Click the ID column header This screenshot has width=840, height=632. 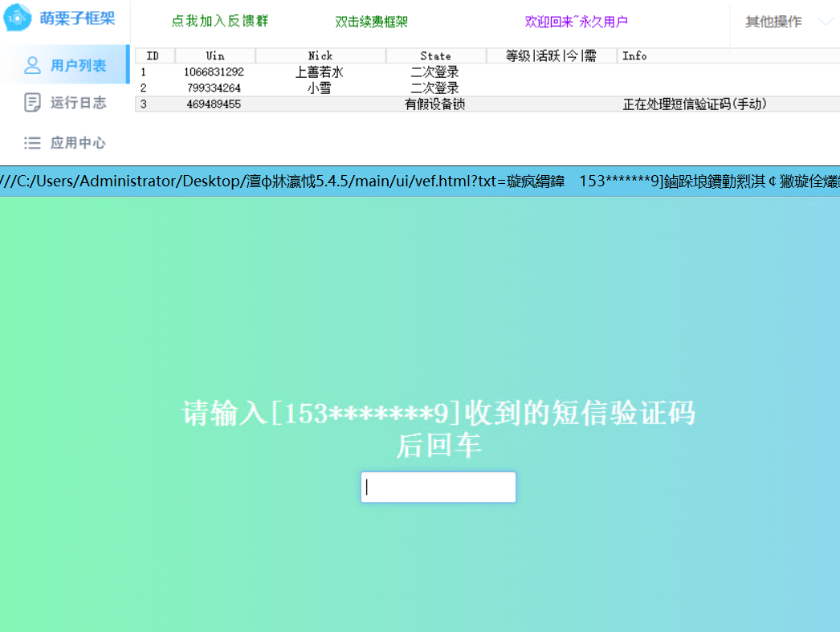click(x=154, y=55)
